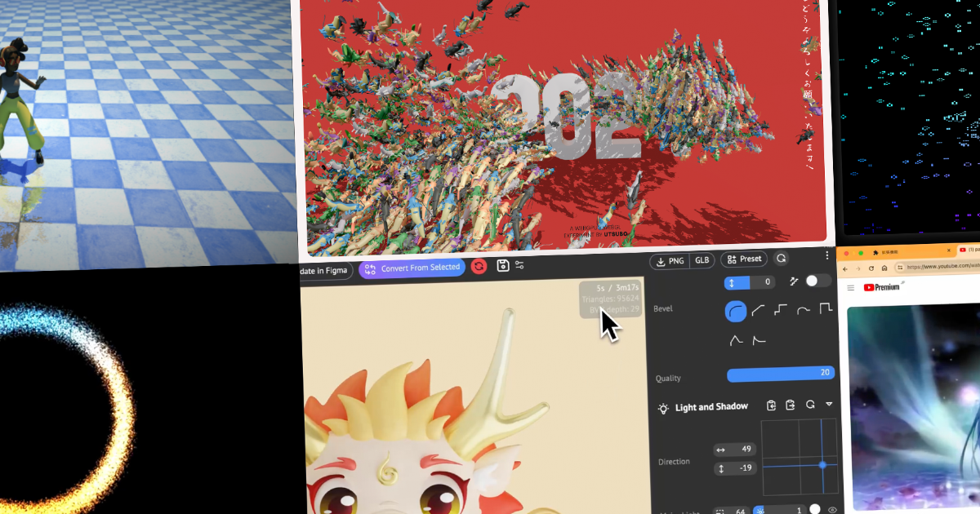This screenshot has width=980, height=514.
Task: Collapse the Light and Shadow section
Action: [x=829, y=405]
